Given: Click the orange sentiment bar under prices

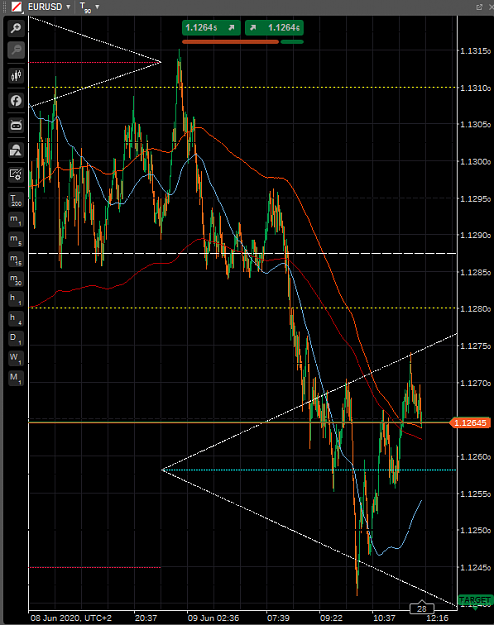Looking at the screenshot, I should pos(230,42).
